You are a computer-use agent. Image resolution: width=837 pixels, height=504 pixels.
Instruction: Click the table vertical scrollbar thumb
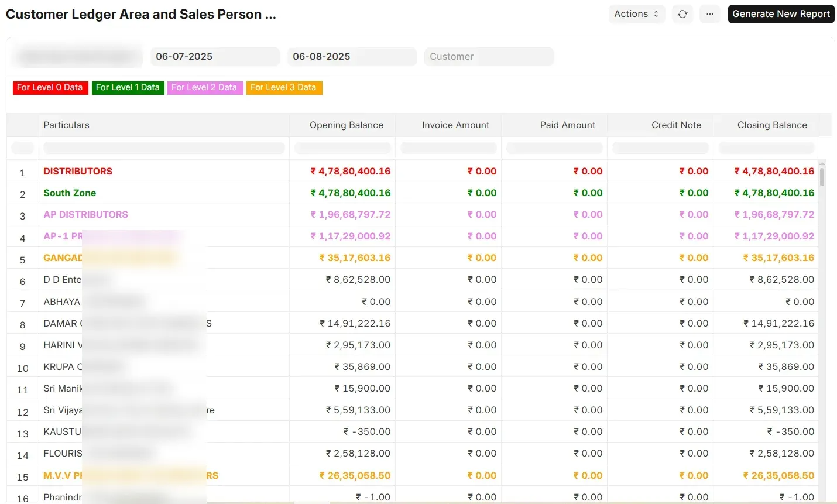tap(822, 177)
